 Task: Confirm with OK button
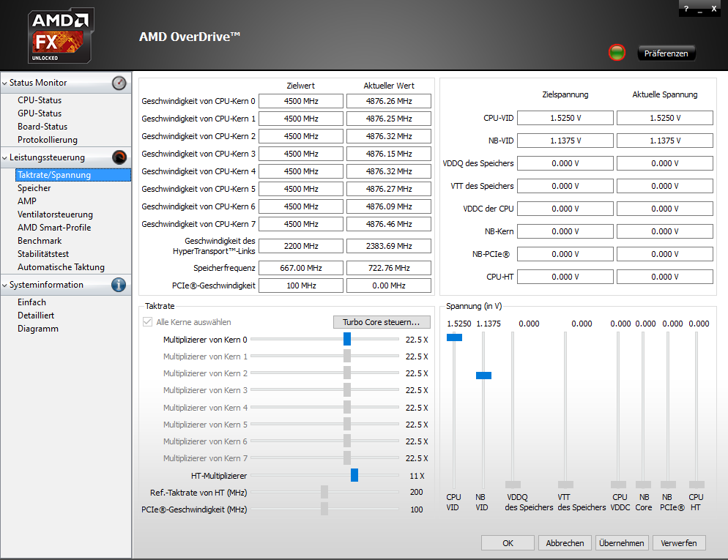tap(508, 543)
